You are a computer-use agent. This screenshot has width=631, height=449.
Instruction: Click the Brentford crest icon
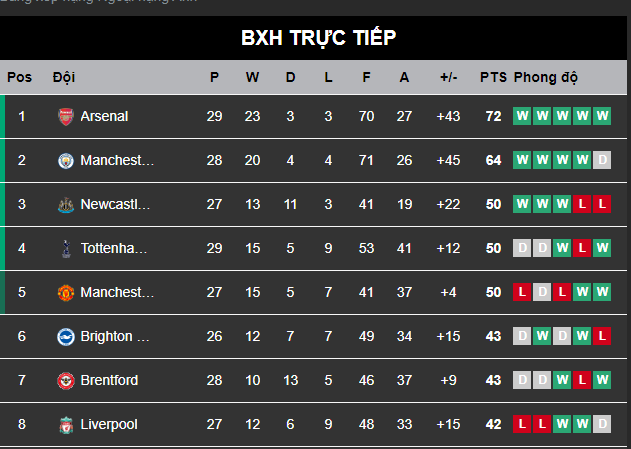(x=66, y=381)
